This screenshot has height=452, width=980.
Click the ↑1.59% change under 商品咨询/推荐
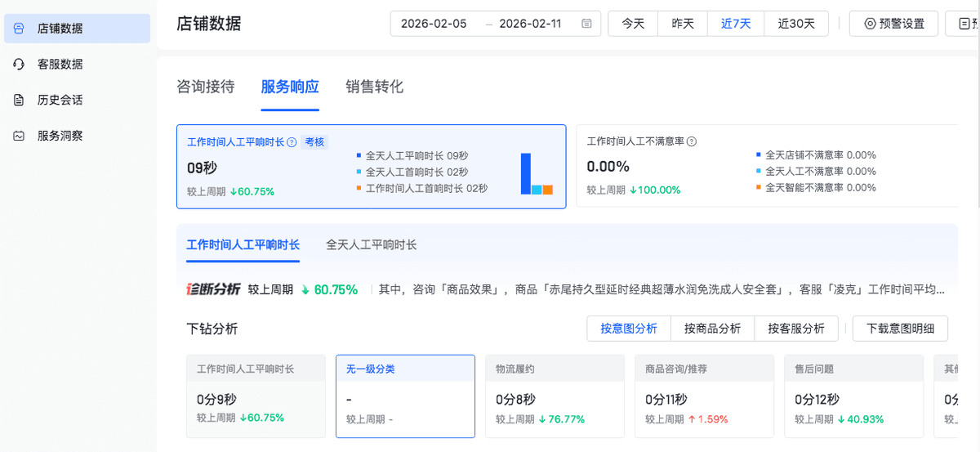coord(708,419)
